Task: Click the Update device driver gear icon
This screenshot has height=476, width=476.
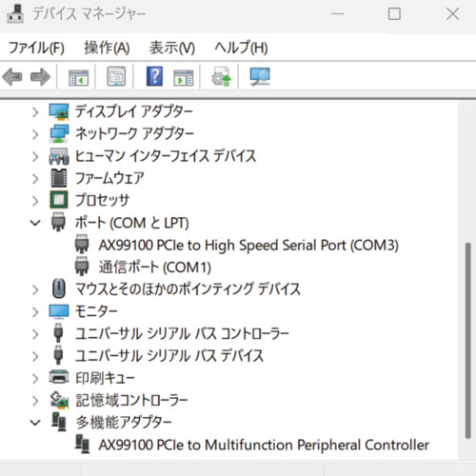Action: tap(222, 76)
